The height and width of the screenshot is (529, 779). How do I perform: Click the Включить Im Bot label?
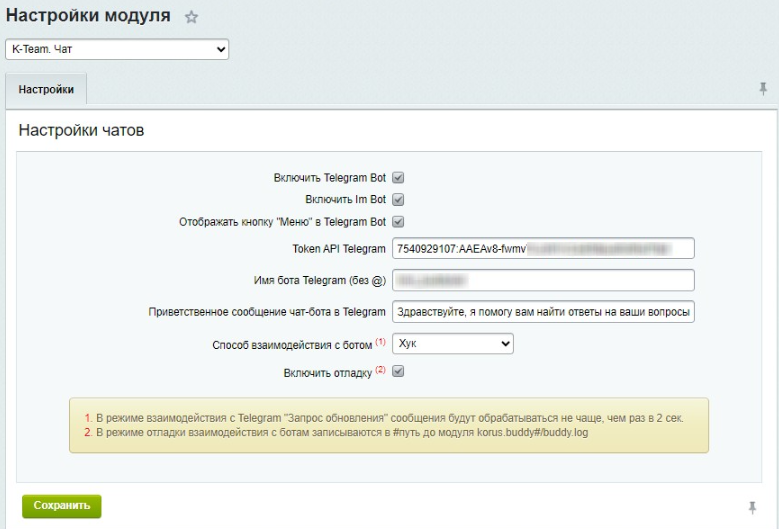click(345, 200)
